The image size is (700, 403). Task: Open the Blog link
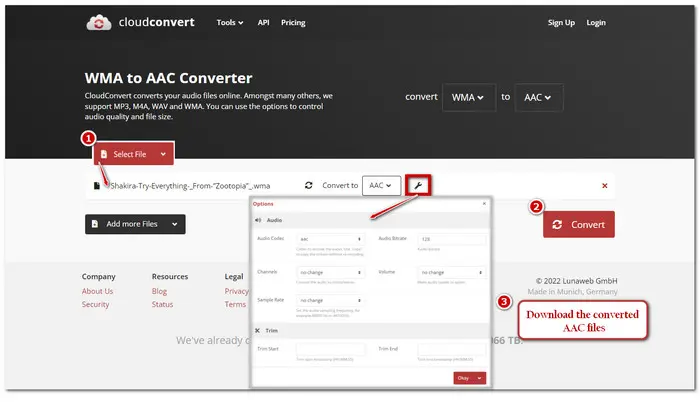(159, 291)
